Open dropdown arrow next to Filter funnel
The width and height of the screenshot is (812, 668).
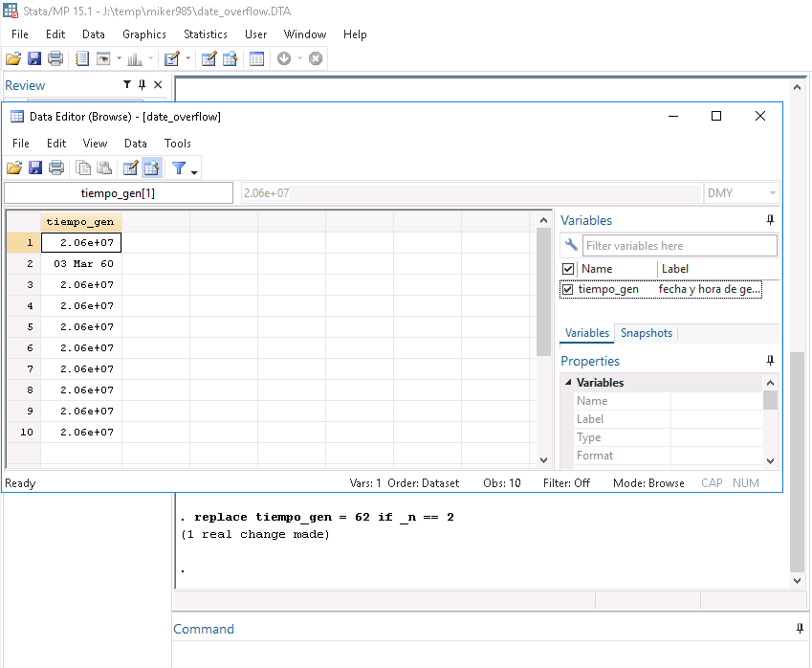(194, 172)
